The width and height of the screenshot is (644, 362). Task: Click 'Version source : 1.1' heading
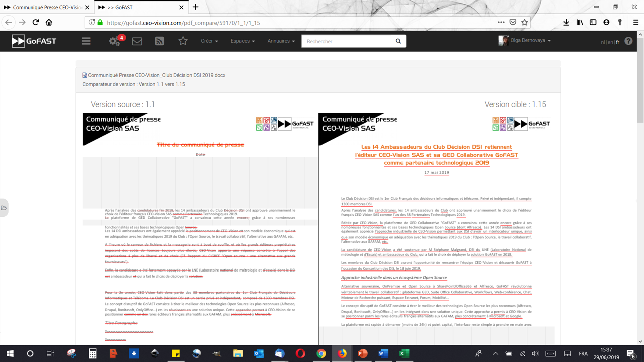(x=123, y=104)
